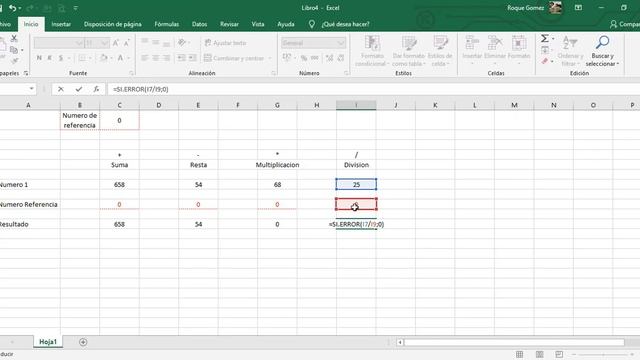Open the Combinar y centrar dropdown arrow
640x360 pixels.
tap(270, 58)
